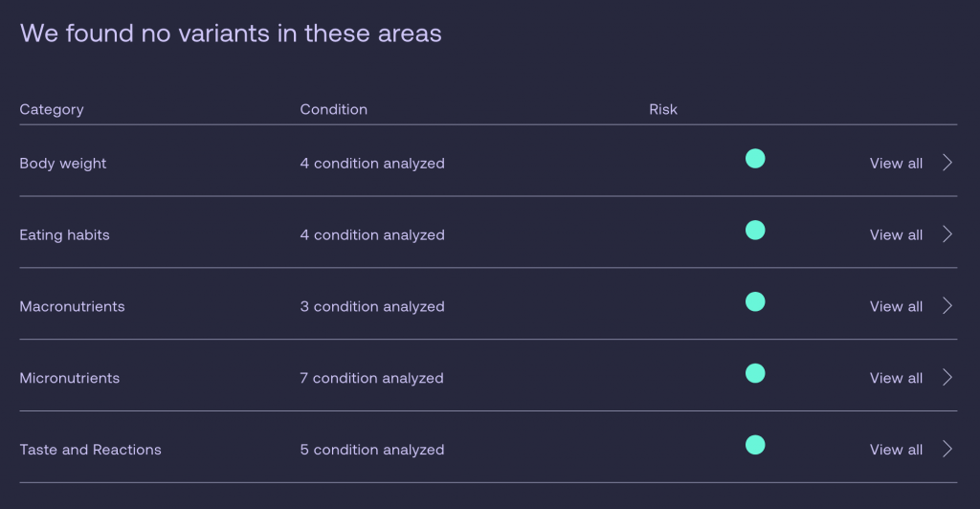The height and width of the screenshot is (509, 980).
Task: Open View all for Macronutrients
Action: point(896,307)
